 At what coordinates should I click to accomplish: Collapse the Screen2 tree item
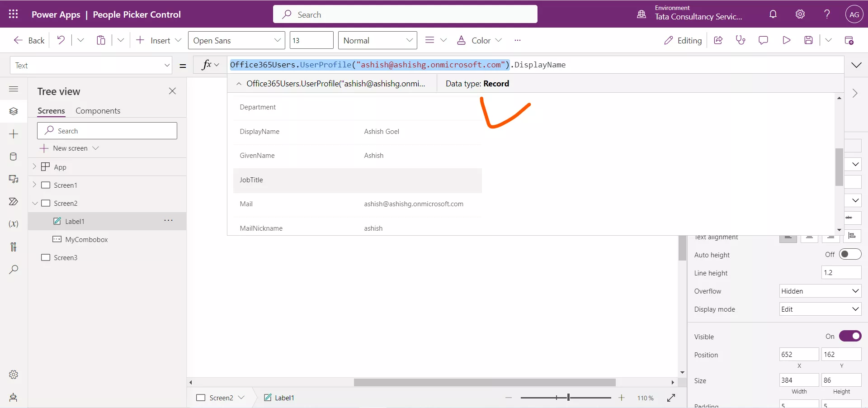point(35,203)
